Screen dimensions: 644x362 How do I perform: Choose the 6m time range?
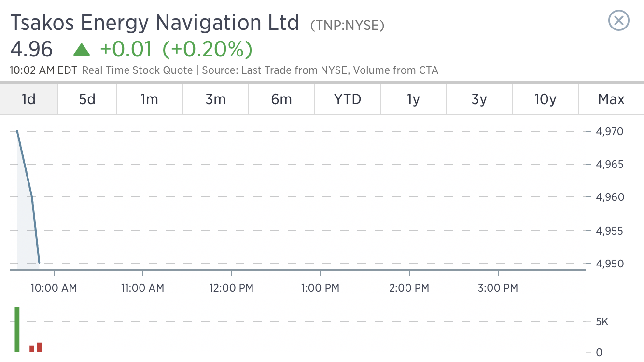[281, 99]
